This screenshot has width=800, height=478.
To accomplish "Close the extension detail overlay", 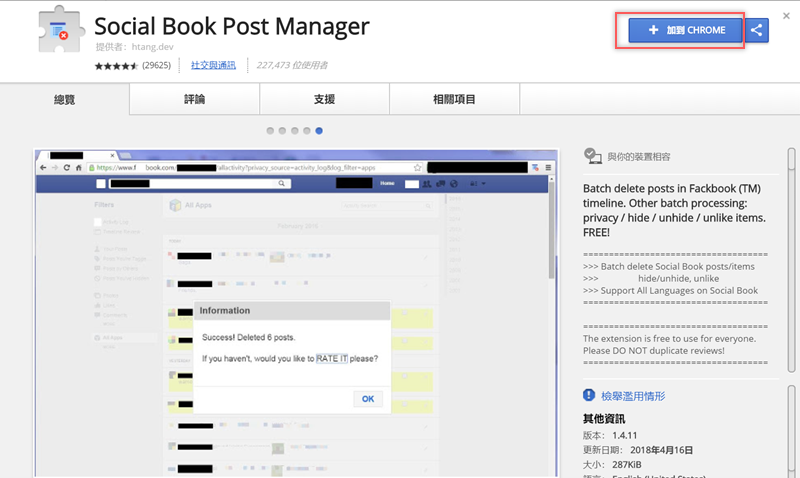I will click(x=786, y=16).
